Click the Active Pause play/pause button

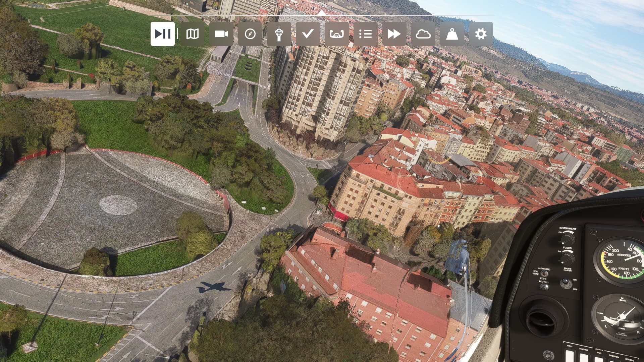[163, 34]
